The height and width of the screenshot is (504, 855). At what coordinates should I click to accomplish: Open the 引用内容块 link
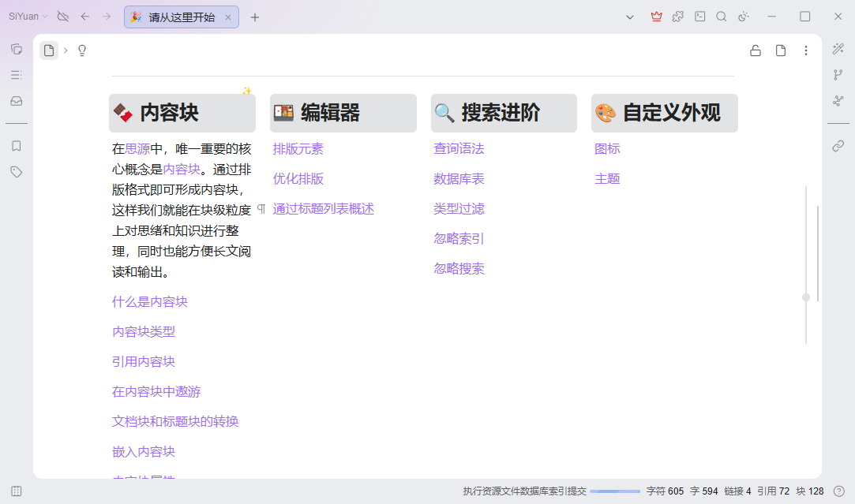click(144, 362)
